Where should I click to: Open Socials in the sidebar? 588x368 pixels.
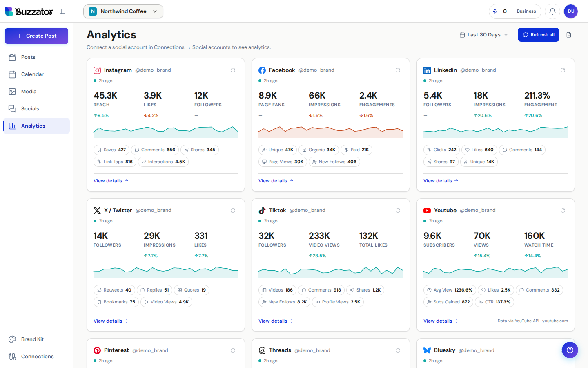[36, 109]
